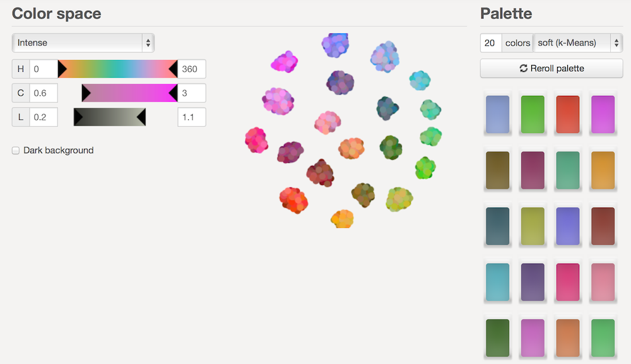Click the stepper arrows on Intense dropdown
The height and width of the screenshot is (364, 631).
click(x=148, y=43)
